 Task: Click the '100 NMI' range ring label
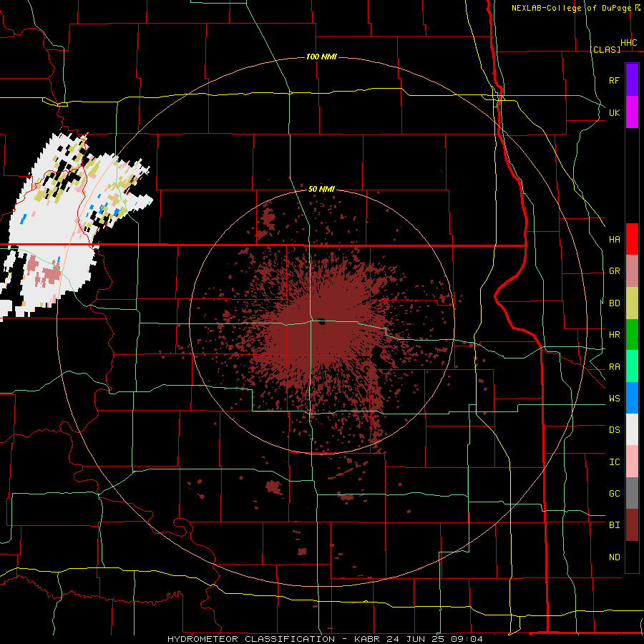pyautogui.click(x=321, y=57)
